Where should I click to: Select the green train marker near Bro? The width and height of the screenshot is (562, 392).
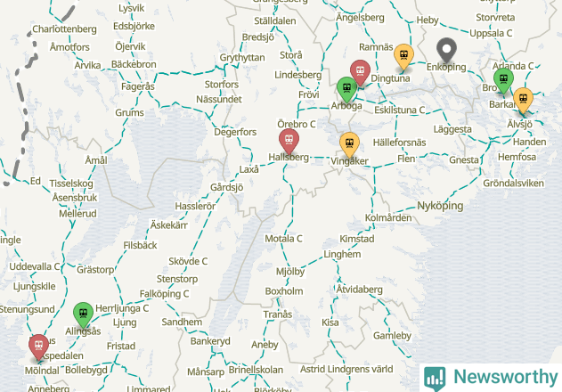(x=503, y=80)
